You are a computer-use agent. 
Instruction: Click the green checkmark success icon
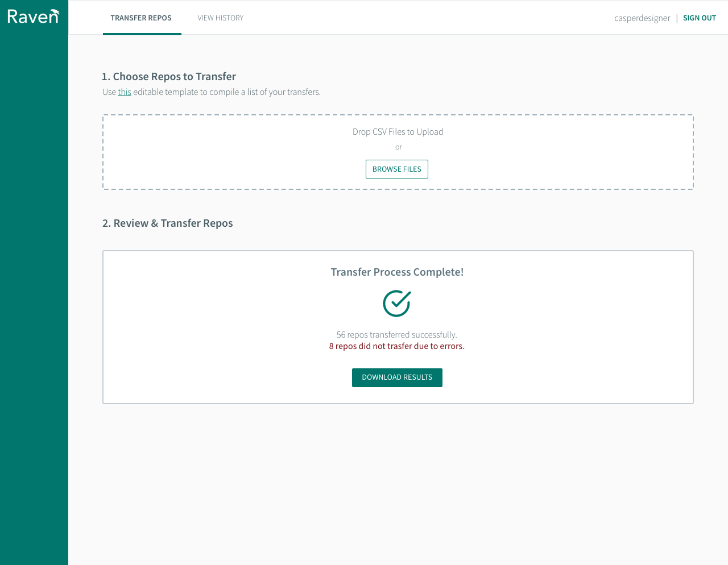coord(397,303)
